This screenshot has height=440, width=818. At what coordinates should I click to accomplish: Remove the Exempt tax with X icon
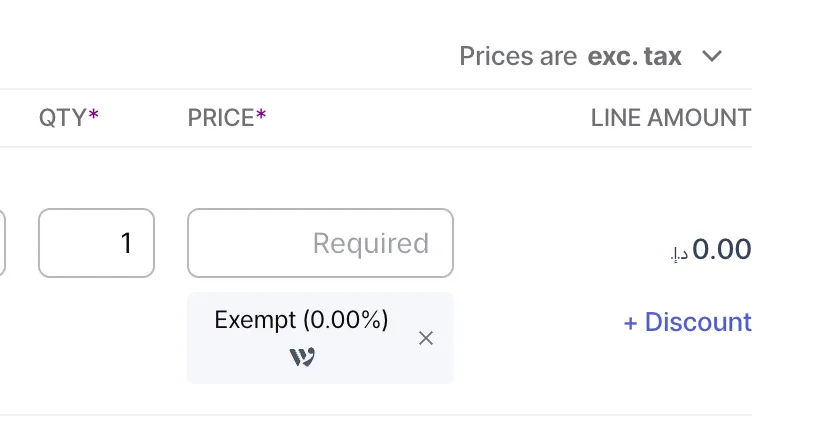(426, 338)
